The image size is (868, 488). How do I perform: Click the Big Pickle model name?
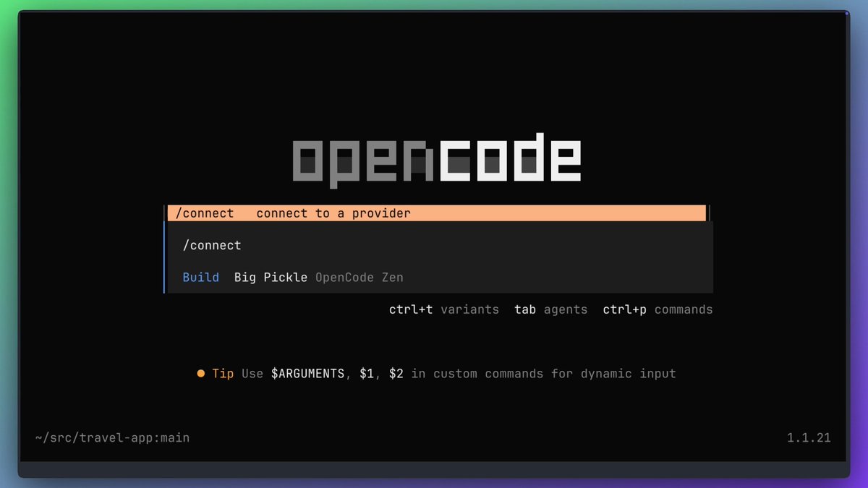[271, 278]
